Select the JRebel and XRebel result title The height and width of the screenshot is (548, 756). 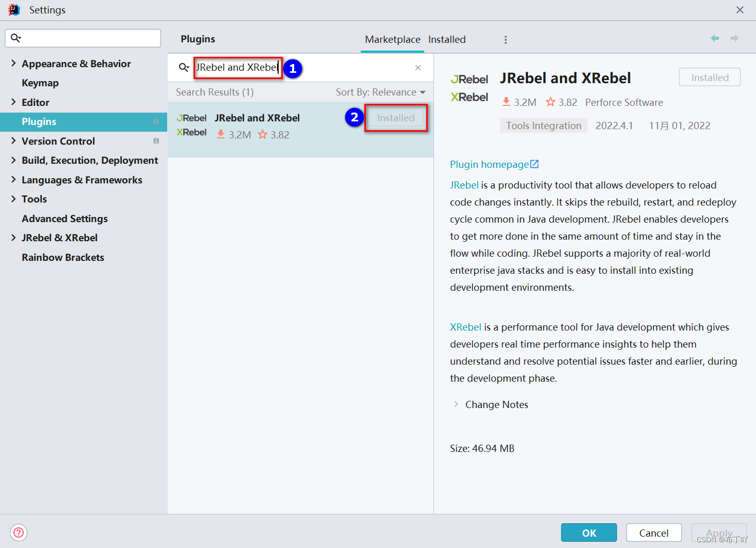pos(257,118)
